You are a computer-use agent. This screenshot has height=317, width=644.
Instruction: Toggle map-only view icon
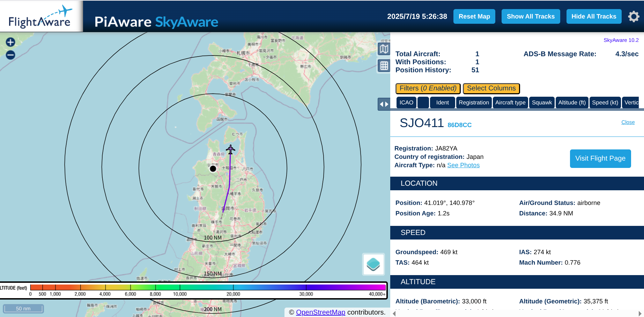(x=384, y=49)
